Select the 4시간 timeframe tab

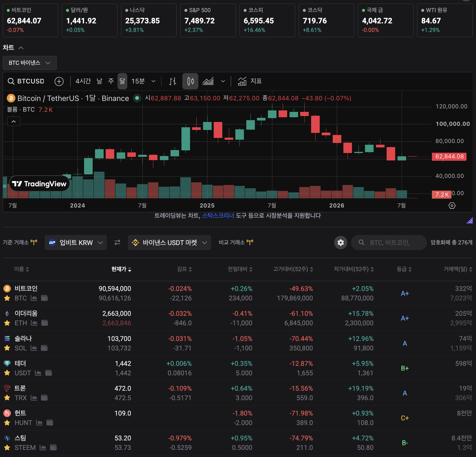point(83,81)
